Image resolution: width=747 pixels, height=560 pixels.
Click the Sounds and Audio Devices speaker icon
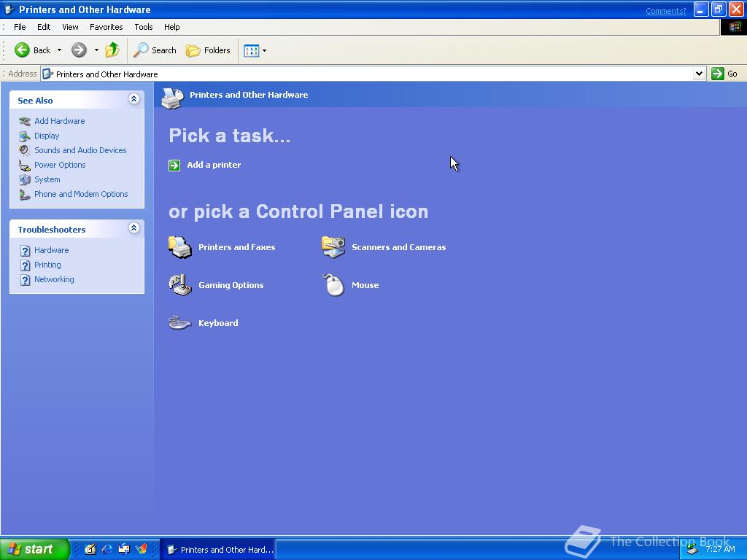click(24, 150)
